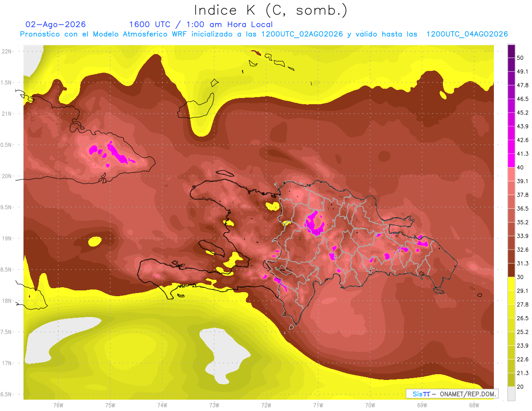Select the olive legend band between 20 and 21.3

pos(511,380)
